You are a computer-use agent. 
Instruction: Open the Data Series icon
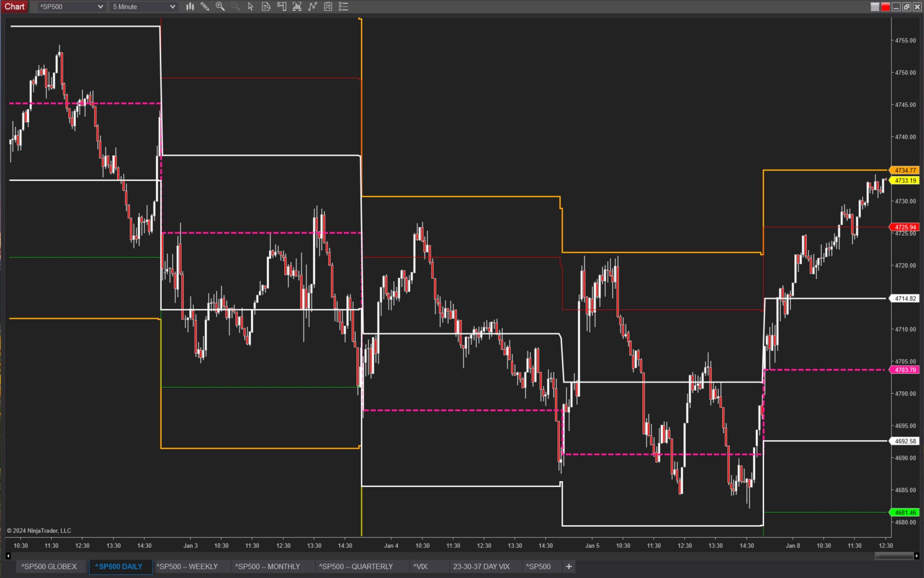coord(297,7)
